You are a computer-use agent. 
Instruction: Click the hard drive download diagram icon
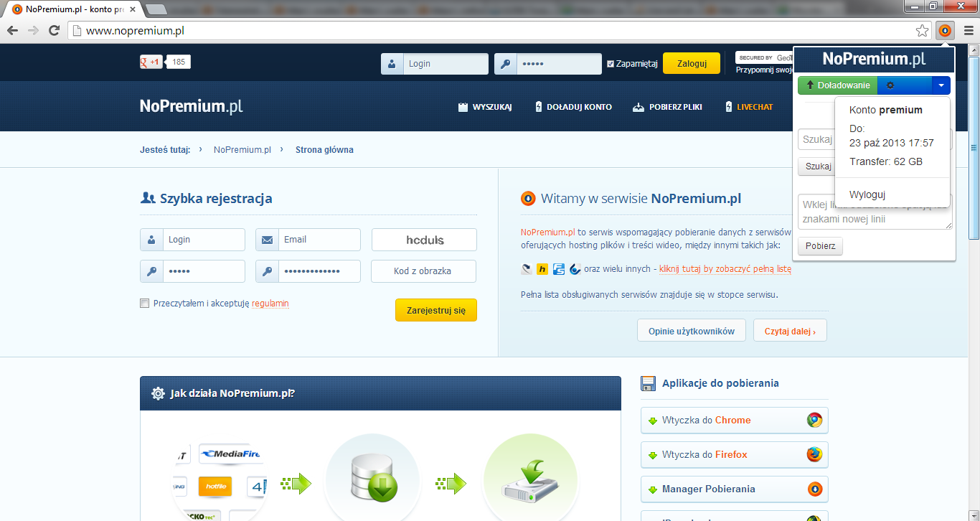pyautogui.click(x=530, y=482)
